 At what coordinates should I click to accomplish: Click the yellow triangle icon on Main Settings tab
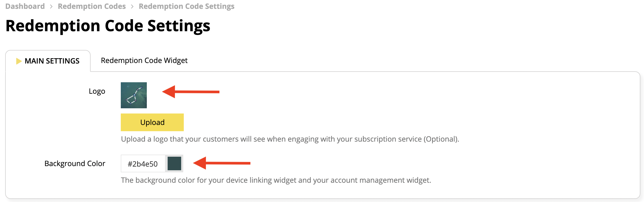18,61
